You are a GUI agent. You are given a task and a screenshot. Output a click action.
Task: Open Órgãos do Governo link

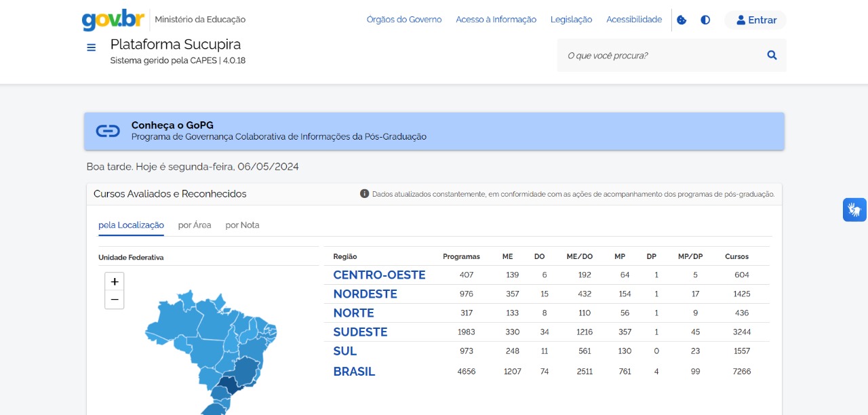404,20
